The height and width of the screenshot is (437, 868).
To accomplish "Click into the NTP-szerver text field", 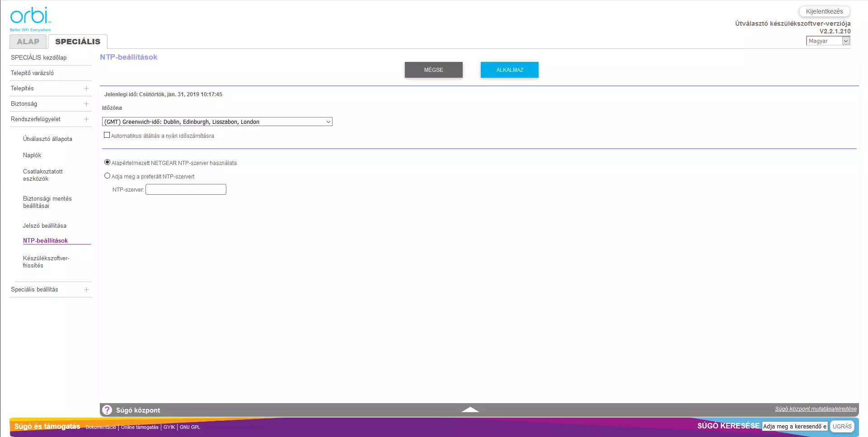I will 186,190.
